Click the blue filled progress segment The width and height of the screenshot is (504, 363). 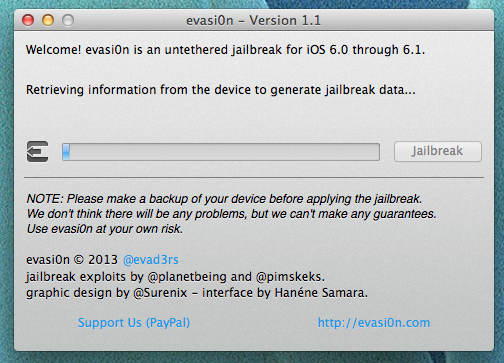coord(66,152)
